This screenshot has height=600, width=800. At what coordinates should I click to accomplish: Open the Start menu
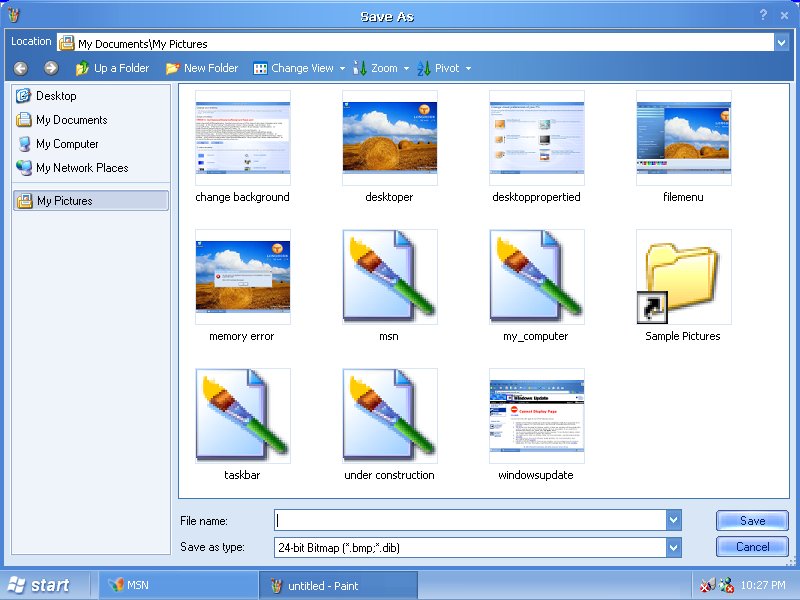[x=40, y=585]
